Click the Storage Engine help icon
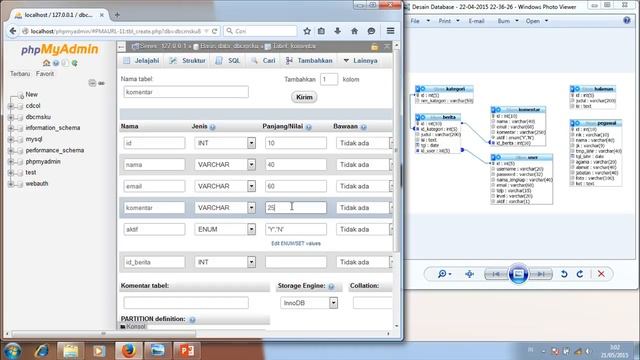This screenshot has height=360, width=640. 331,287
